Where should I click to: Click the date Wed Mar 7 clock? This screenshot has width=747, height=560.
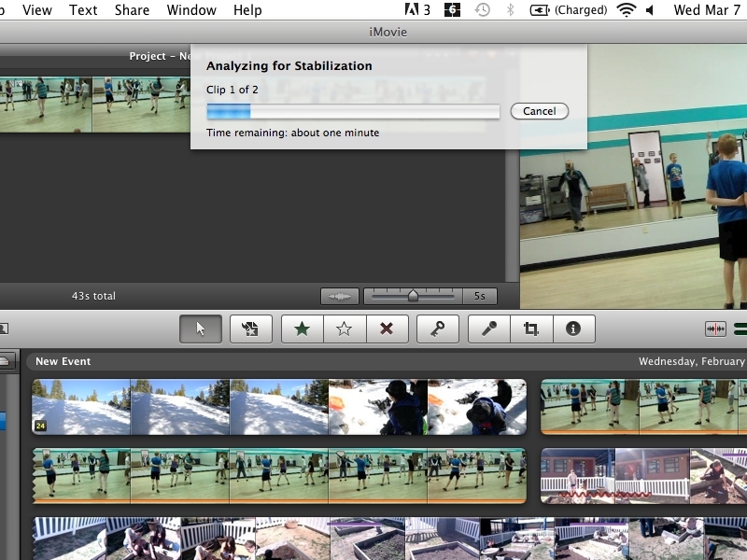pyautogui.click(x=709, y=10)
